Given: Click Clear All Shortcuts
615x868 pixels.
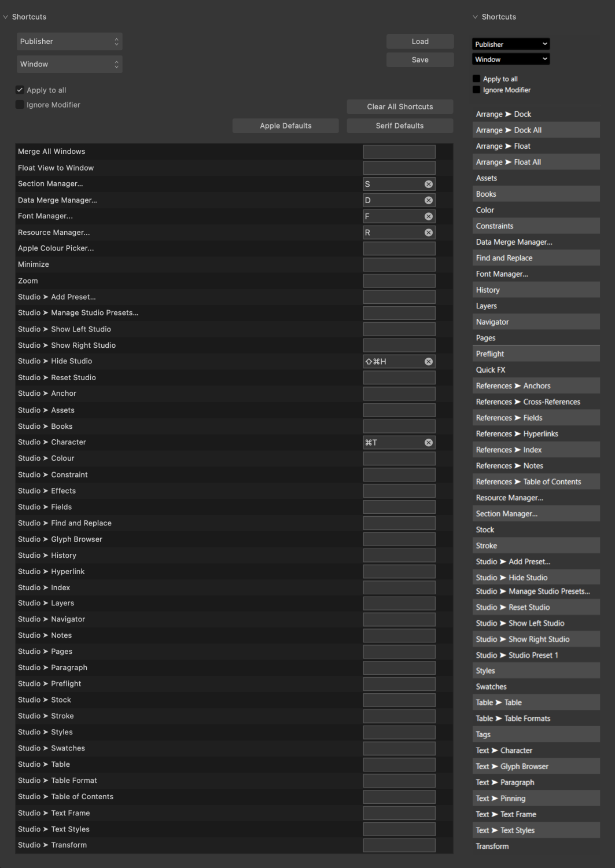Looking at the screenshot, I should (399, 106).
